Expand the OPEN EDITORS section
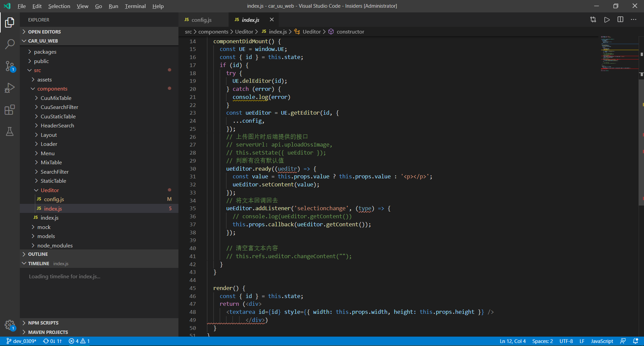 point(44,32)
